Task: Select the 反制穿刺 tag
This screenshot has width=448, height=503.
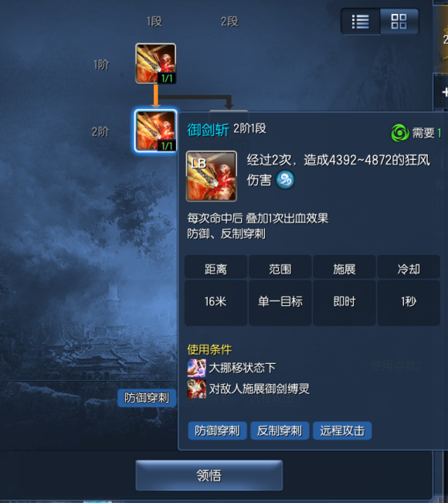Action: (280, 430)
